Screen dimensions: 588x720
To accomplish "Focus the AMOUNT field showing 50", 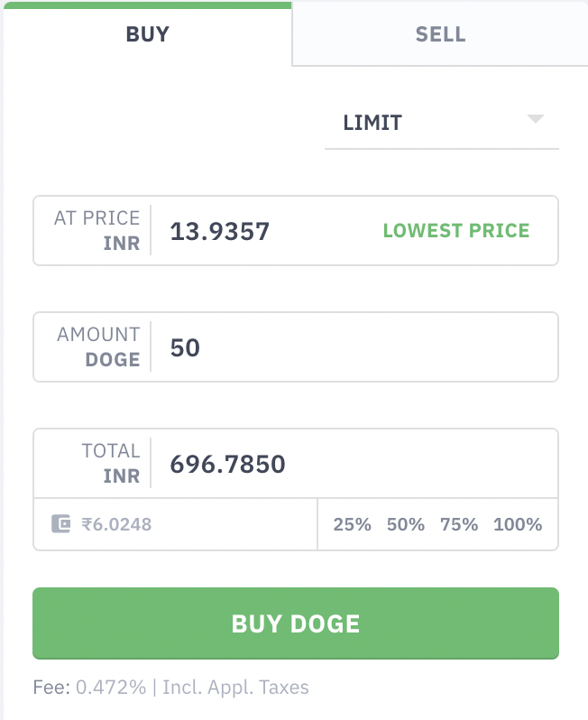I will pos(296,347).
